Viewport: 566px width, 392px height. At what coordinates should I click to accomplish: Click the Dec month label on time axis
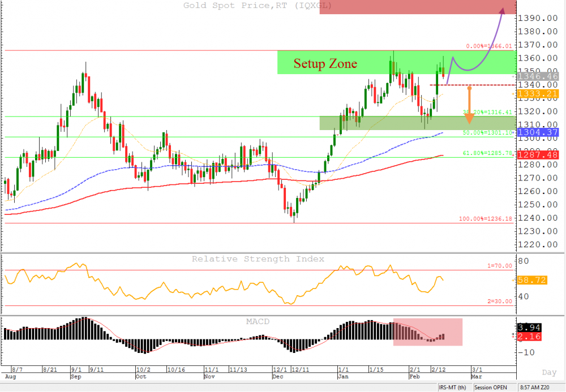[278, 376]
